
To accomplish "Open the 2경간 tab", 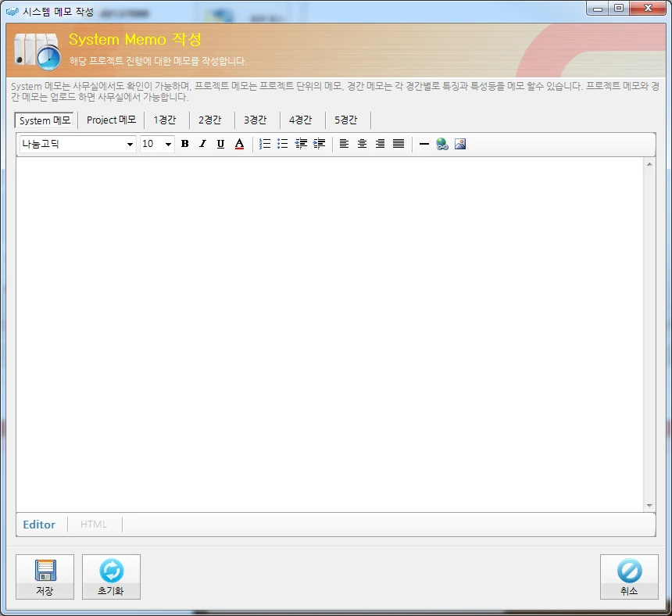I will (x=209, y=120).
